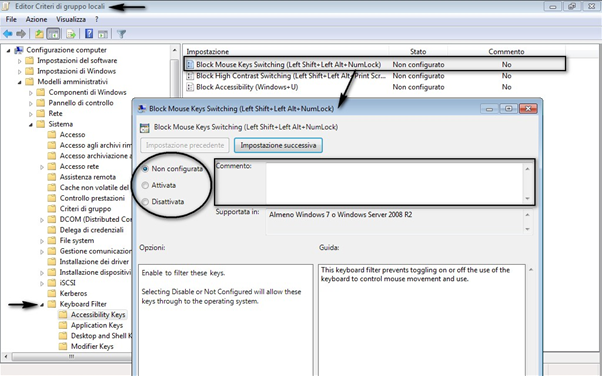Screen dimensions: 602x376
Task: Toggle the action pane toolbar icon
Action: click(x=103, y=34)
